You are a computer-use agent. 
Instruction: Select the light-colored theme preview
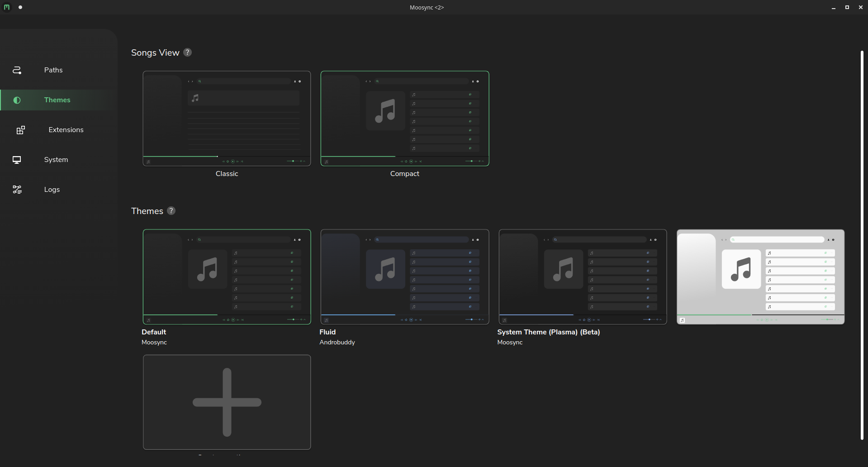point(760,277)
